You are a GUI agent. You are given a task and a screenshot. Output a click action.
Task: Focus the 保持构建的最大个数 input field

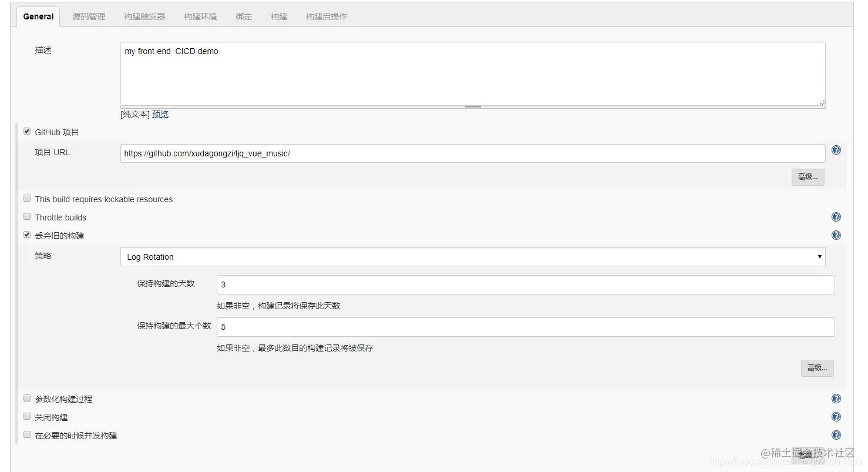point(526,327)
